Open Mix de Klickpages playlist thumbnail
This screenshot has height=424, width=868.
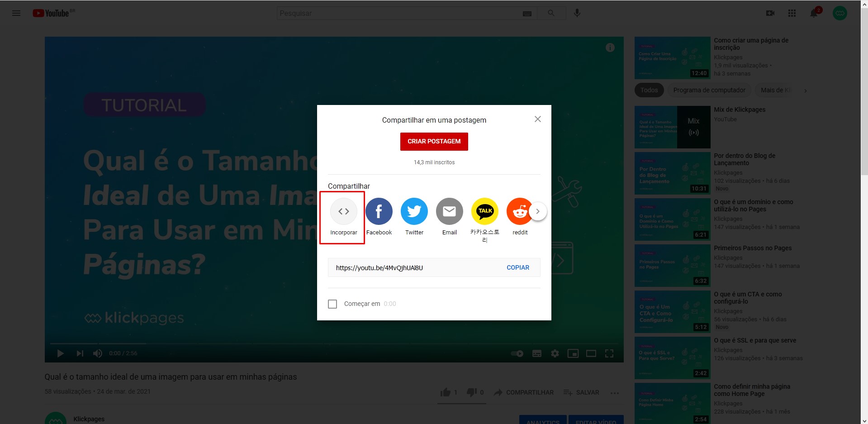coord(673,127)
